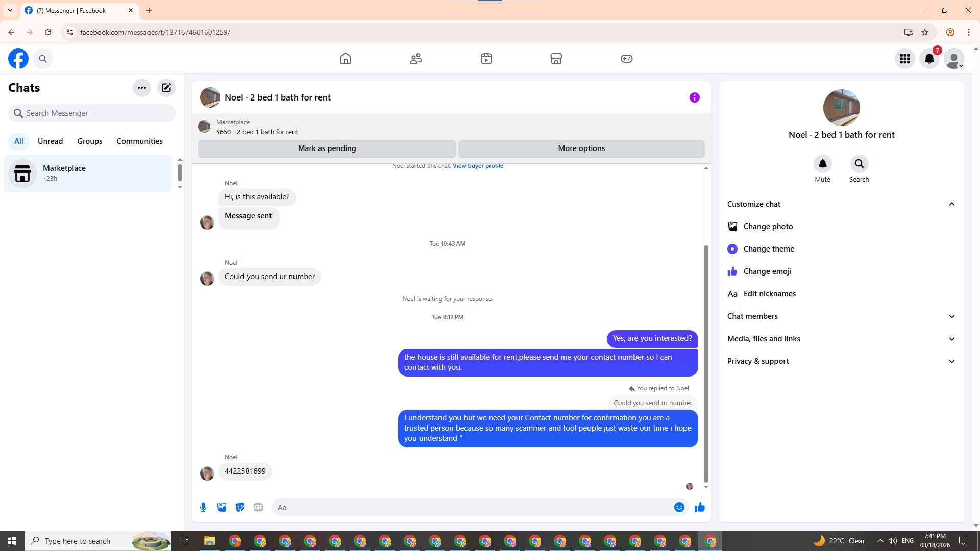Open the GIF picker icon

pos(258,507)
